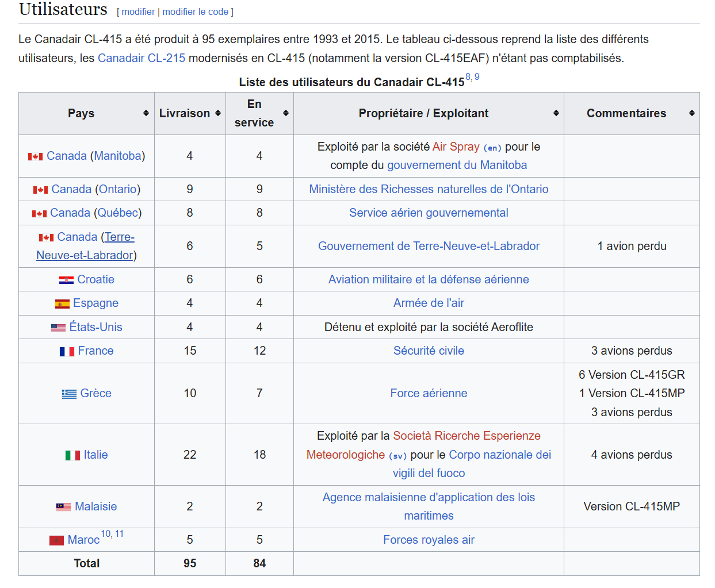The width and height of the screenshot is (715, 588).
Task: Open Ministère des Richesses naturelles de l'Ontario link
Action: point(429,189)
